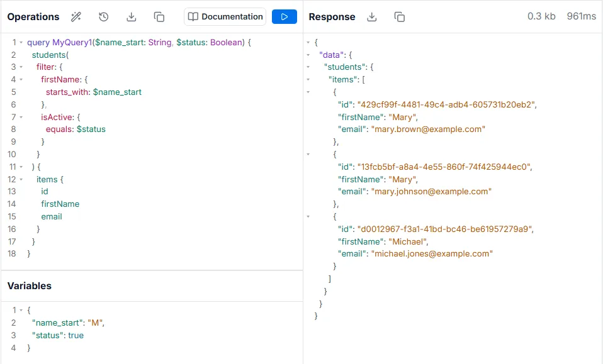This screenshot has width=603, height=364.
Task: Download the response with Response download icon
Action: (x=372, y=17)
